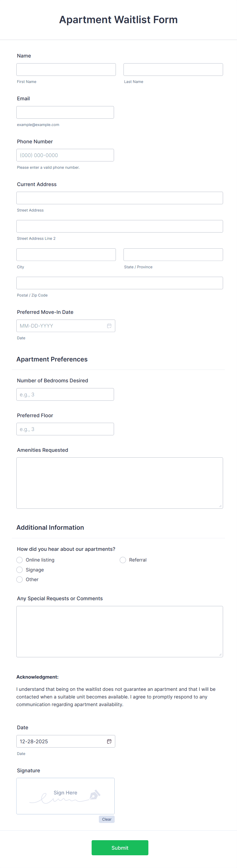The height and width of the screenshot is (868, 237).
Task: Click the Last Name field
Action: pyautogui.click(x=173, y=69)
